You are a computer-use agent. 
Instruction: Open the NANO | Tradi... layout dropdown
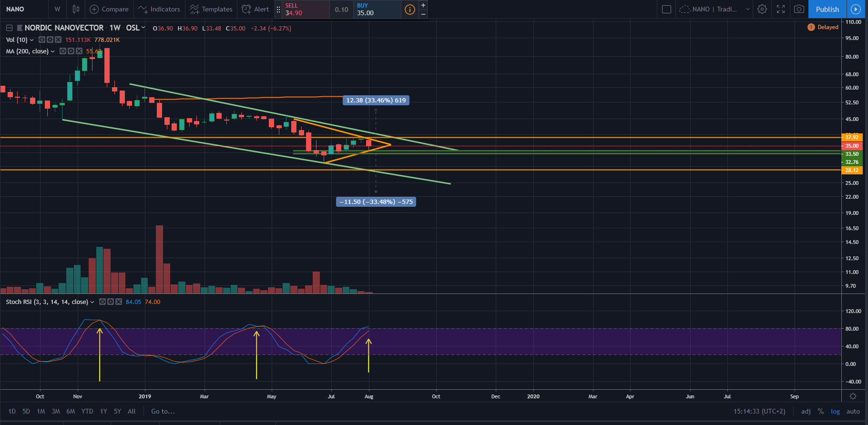[x=715, y=9]
